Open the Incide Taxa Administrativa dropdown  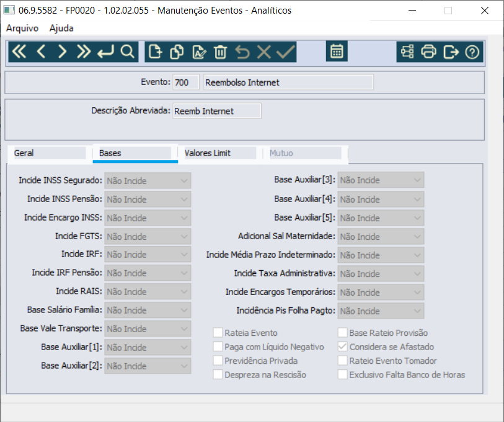[x=381, y=274]
